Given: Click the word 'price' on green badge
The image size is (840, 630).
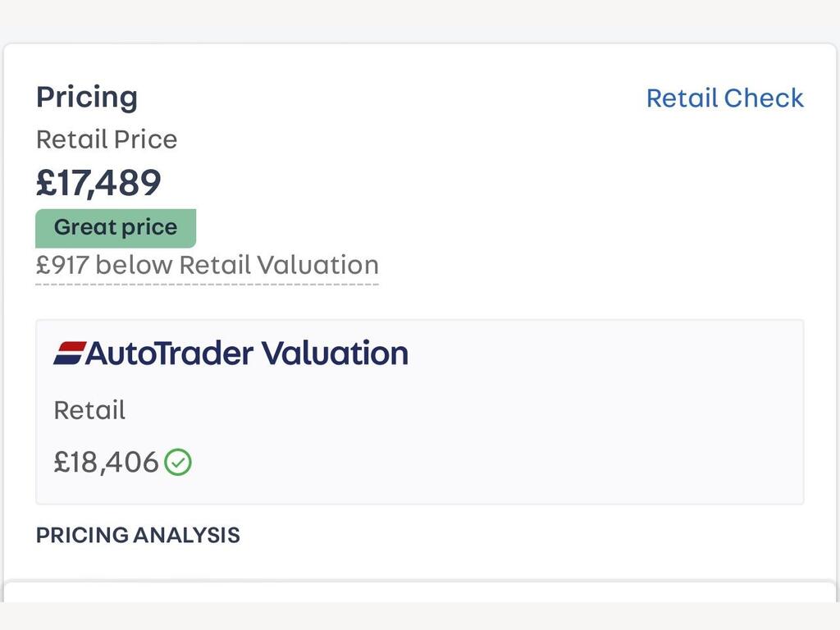Looking at the screenshot, I should point(149,228).
